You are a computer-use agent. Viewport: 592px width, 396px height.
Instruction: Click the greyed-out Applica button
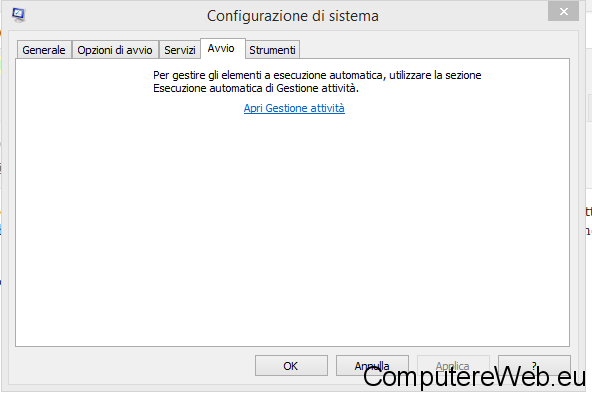click(453, 366)
